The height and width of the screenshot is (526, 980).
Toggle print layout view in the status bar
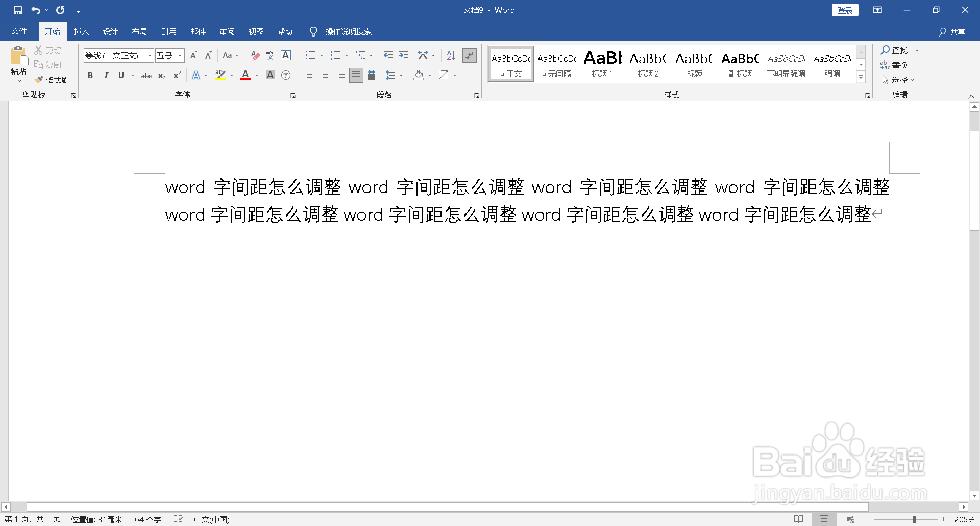coord(824,519)
